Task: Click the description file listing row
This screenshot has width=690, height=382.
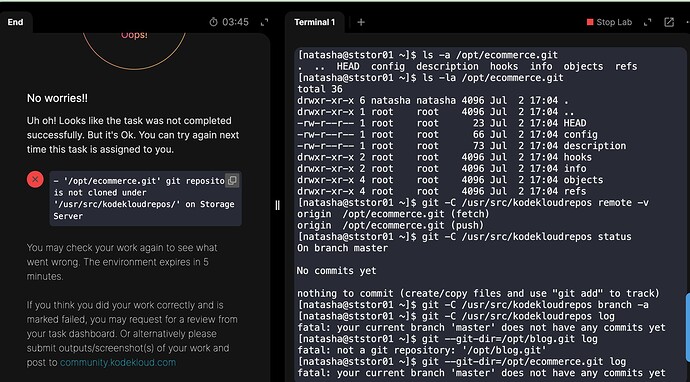Action: 462,146
